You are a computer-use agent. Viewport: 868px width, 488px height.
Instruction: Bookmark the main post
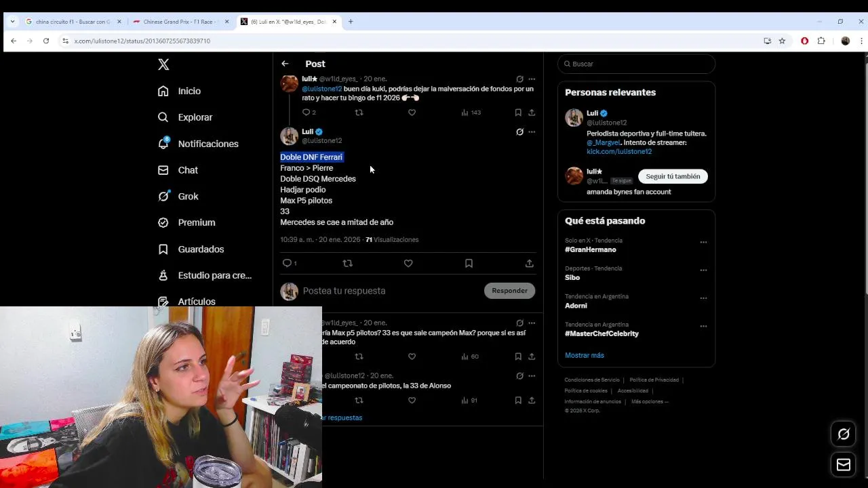click(469, 263)
